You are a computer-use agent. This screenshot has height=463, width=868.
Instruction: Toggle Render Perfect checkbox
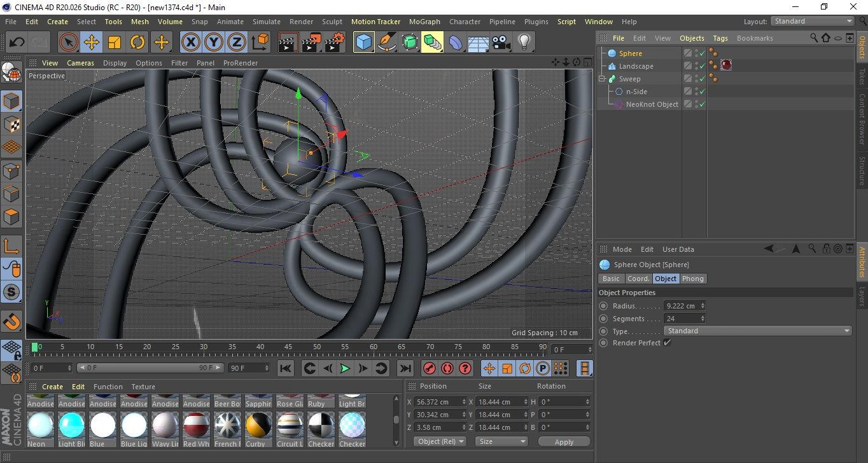pyautogui.click(x=667, y=343)
